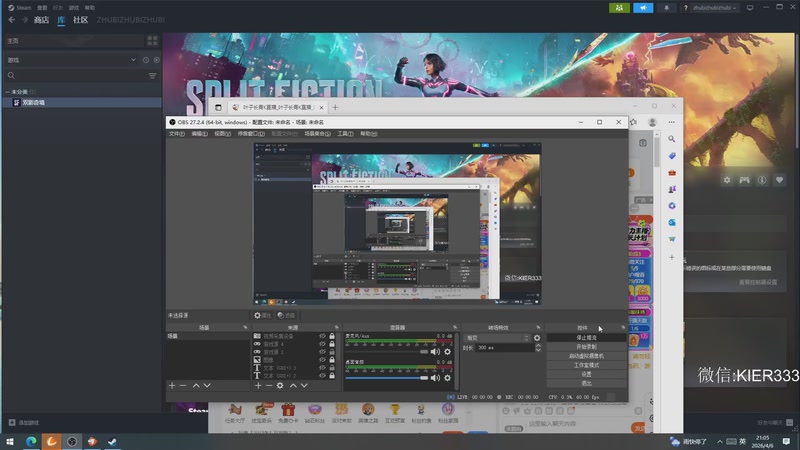Open new browser tab with plus button
Image resolution: width=800 pixels, height=450 pixels.
pos(335,107)
